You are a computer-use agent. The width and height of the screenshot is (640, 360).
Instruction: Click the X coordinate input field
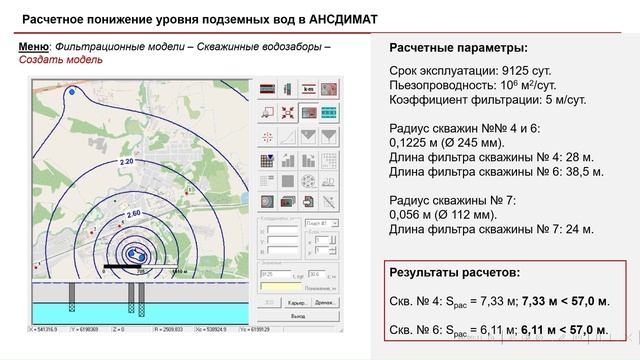coord(283,230)
